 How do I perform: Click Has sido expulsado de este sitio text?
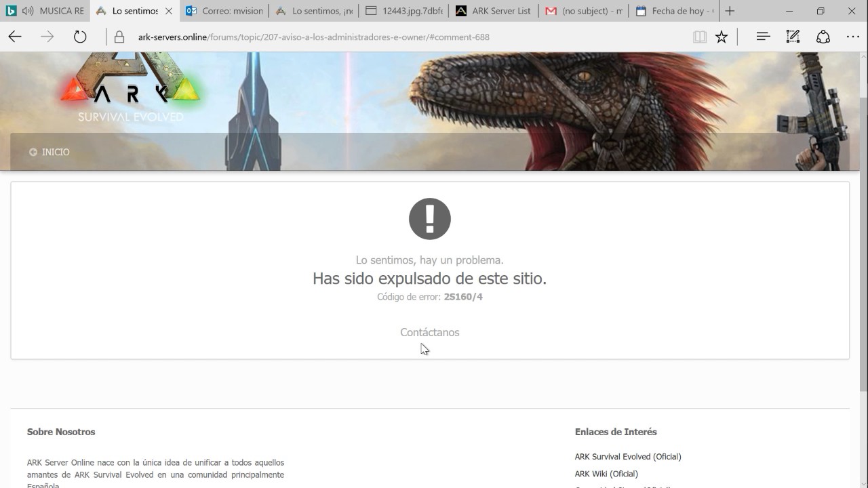(x=429, y=279)
